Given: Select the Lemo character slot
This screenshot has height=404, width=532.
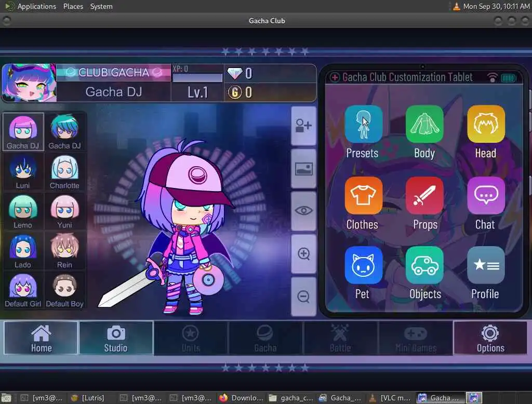Looking at the screenshot, I should 23,211.
